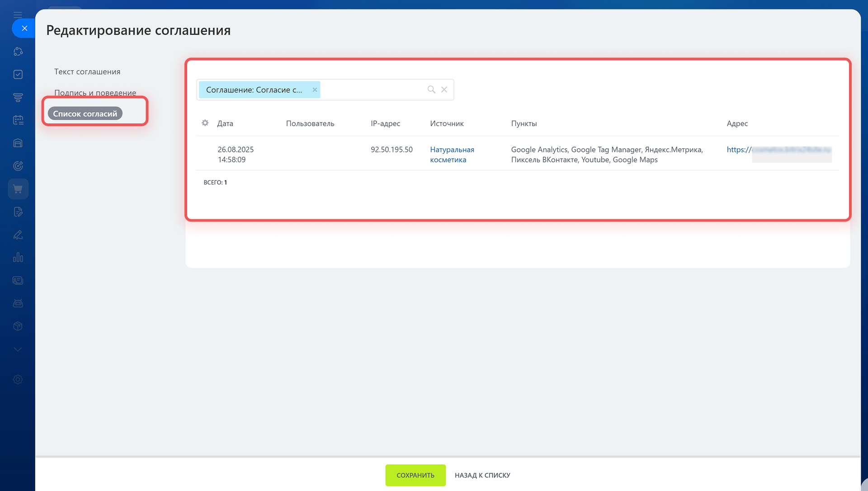The image size is (868, 491).
Task: Open the signature pen sidebar icon
Action: 18,235
